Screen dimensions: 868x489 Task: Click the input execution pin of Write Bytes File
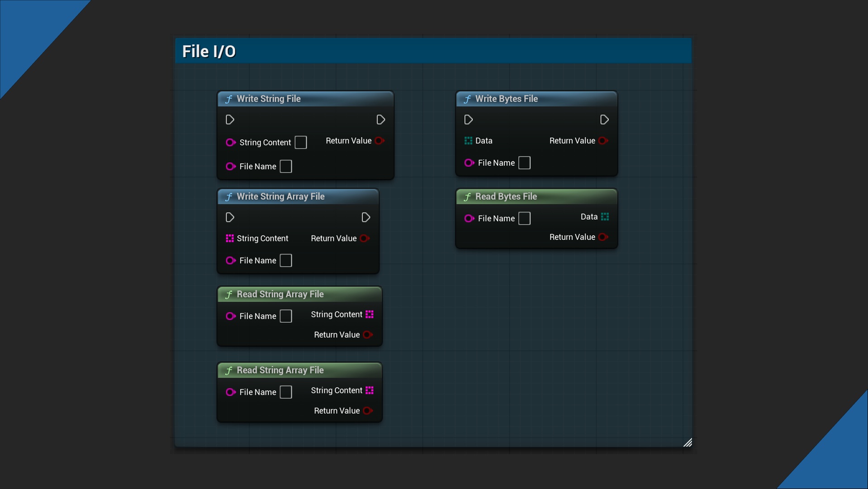[469, 120]
